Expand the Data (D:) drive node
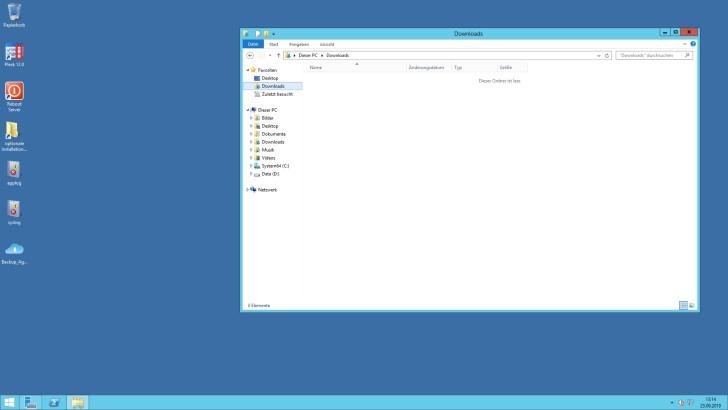728x410 pixels. pyautogui.click(x=251, y=174)
